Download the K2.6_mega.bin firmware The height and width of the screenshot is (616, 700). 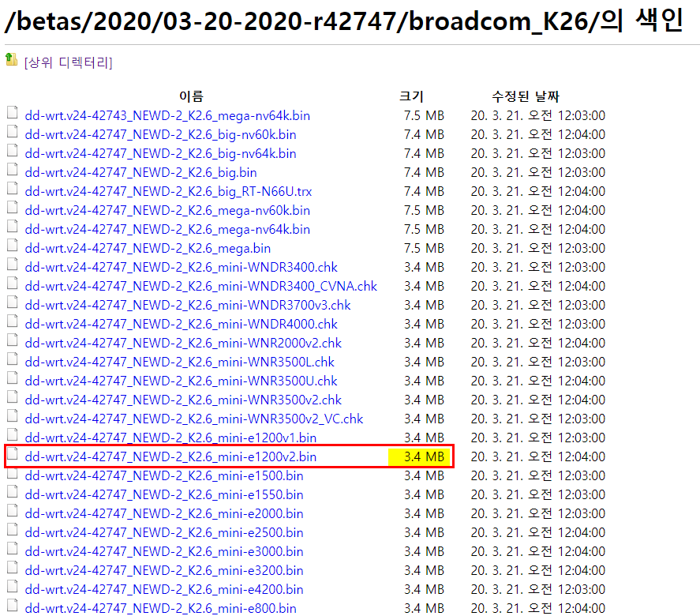pos(148,248)
